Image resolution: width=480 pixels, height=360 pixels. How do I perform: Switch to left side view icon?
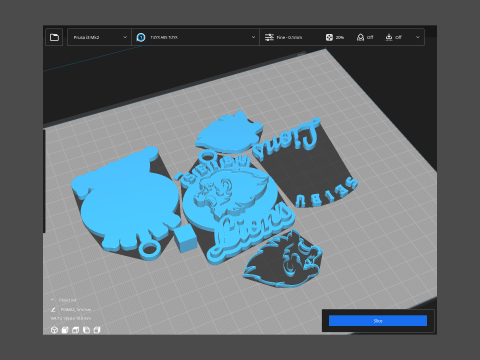point(86,330)
